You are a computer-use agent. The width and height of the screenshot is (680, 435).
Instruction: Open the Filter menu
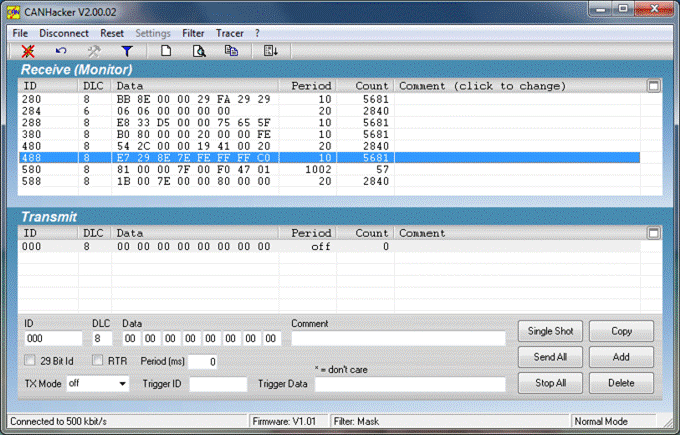pos(193,33)
